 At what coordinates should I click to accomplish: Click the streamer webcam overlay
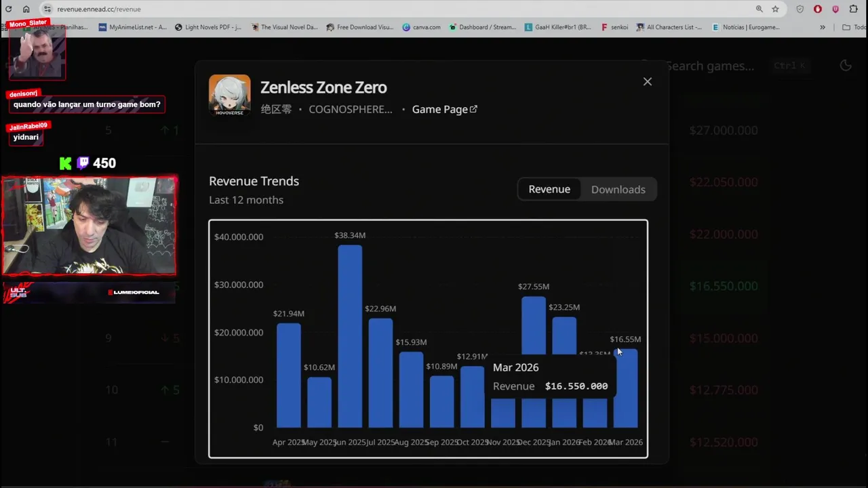tap(89, 226)
